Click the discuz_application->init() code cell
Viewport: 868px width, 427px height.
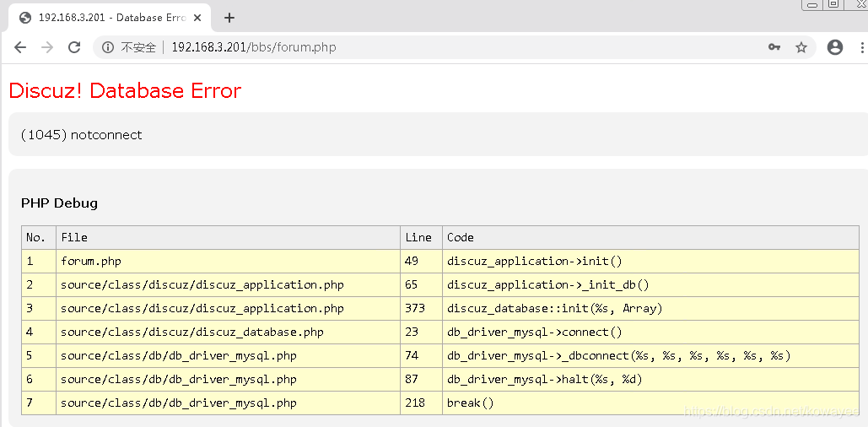point(650,261)
